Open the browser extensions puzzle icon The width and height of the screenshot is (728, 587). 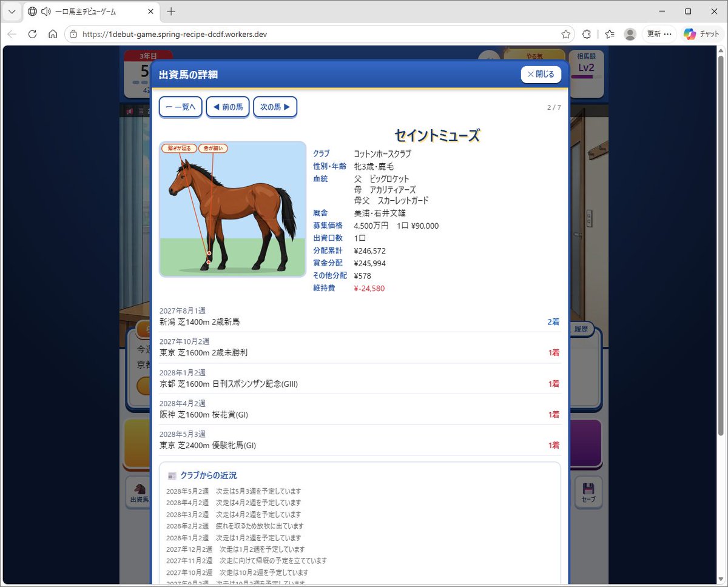[x=587, y=34]
